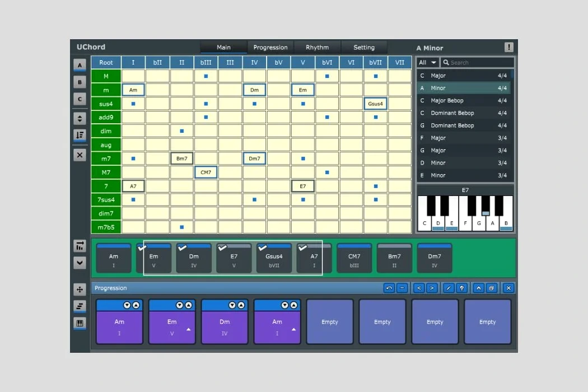This screenshot has width=588, height=392.
Task: Select the purple Em progression slot
Action: (172, 321)
